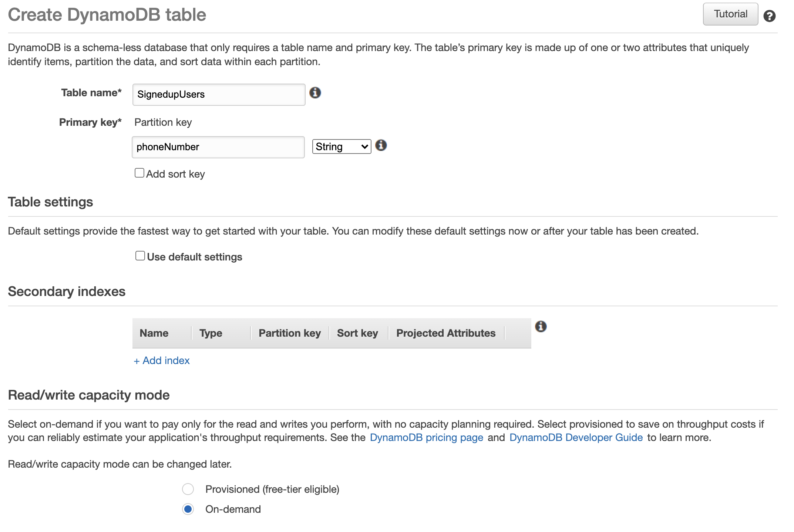Check Use default settings option
794x532 pixels.
click(x=139, y=255)
